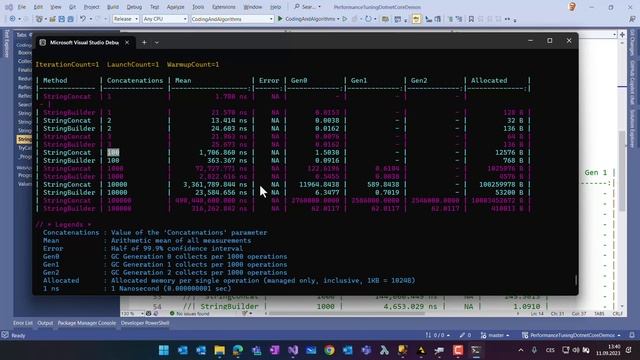
Task: Click the 3,361,789.844 ns mean value
Action: click(215, 184)
